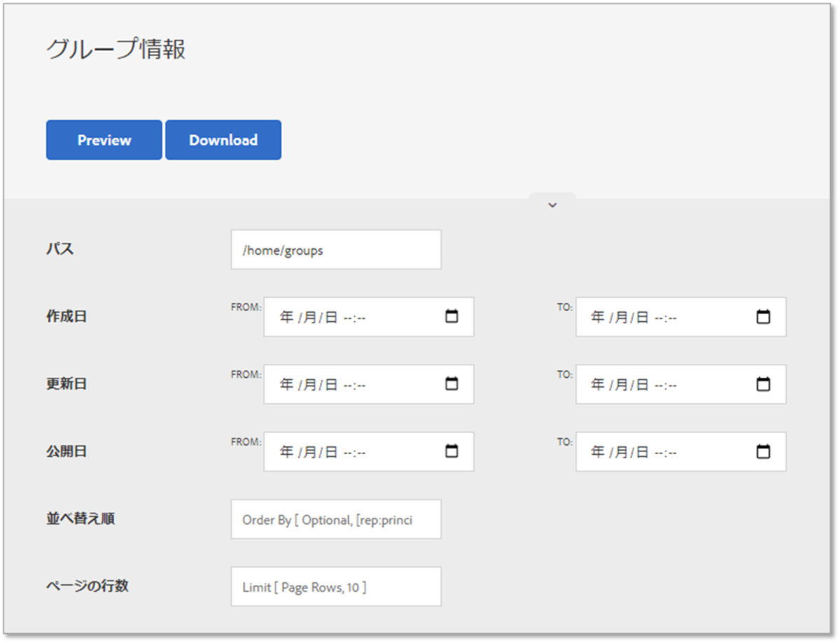Click the 並べ替え順 Order By input

point(335,519)
